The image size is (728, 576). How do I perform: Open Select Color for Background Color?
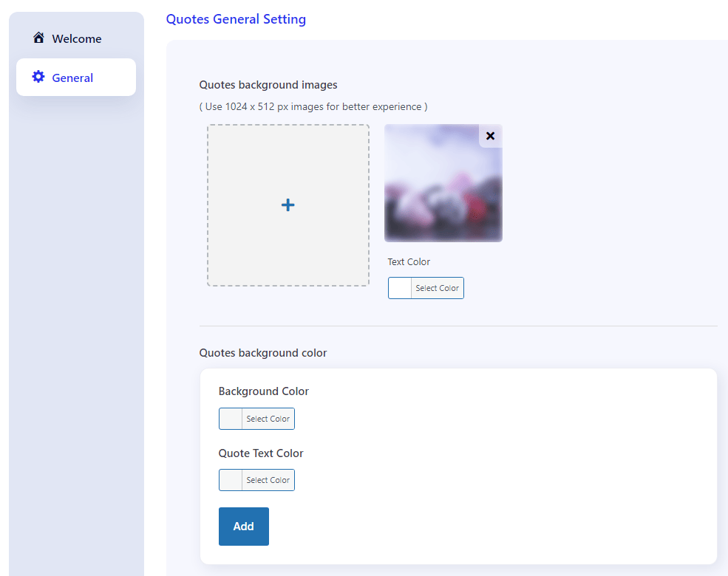point(268,419)
